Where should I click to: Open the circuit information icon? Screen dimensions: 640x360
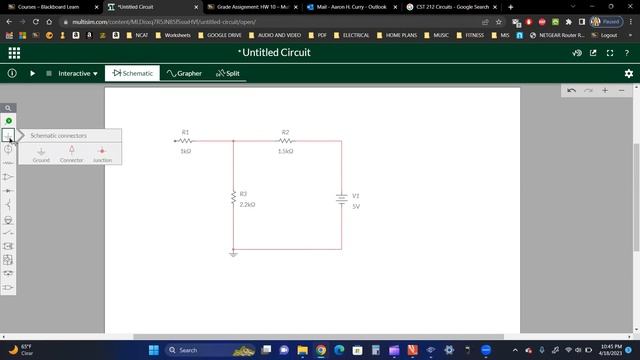12,73
